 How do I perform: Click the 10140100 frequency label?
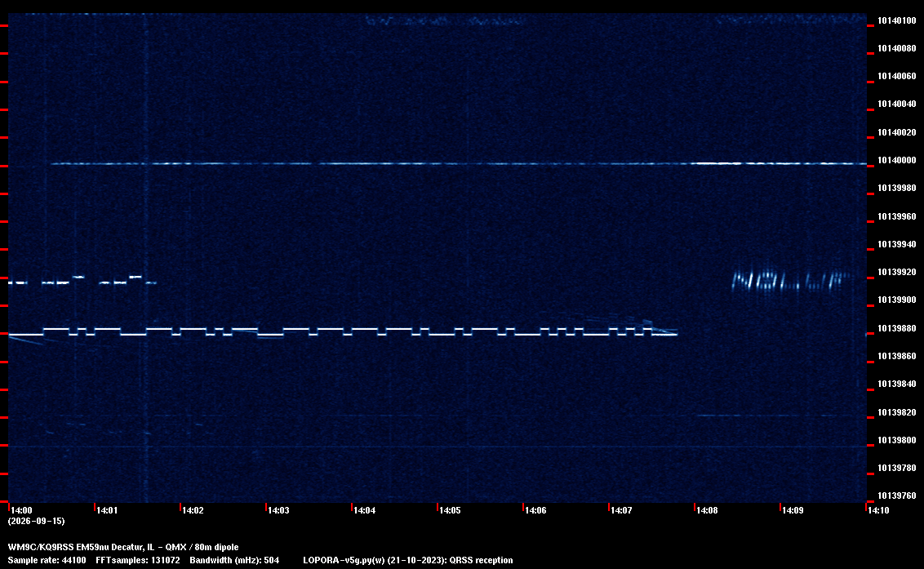897,20
